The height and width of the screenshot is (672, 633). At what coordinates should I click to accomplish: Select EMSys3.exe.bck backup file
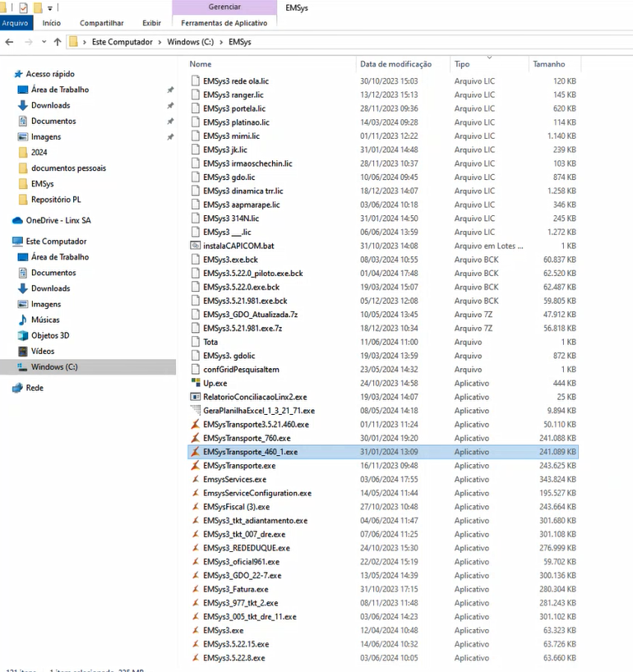230,260
